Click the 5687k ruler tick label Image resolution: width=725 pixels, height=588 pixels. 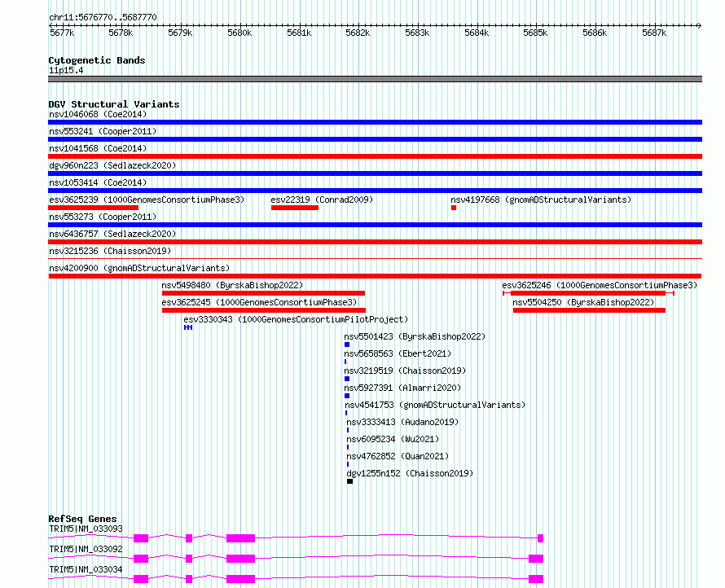654,33
